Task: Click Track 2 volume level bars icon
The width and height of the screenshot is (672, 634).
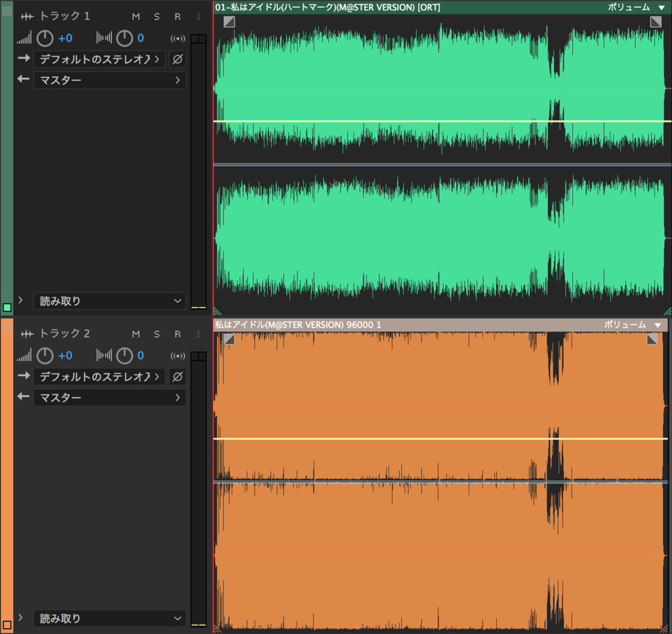Action: click(24, 355)
